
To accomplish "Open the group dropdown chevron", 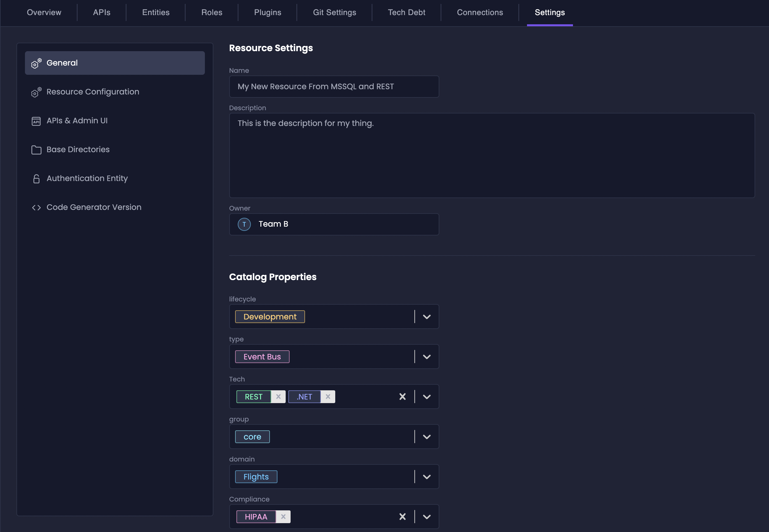I will (427, 437).
